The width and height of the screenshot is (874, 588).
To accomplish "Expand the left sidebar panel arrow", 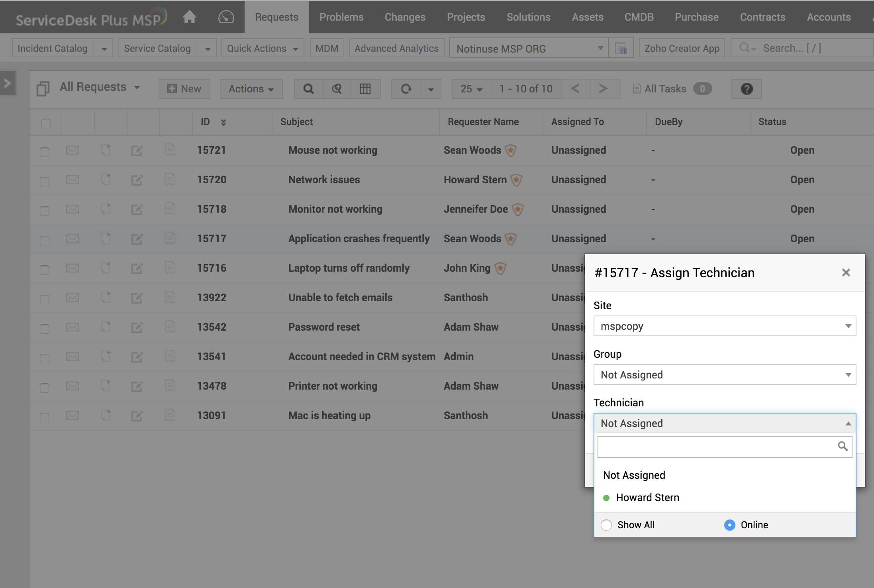I will [x=8, y=83].
